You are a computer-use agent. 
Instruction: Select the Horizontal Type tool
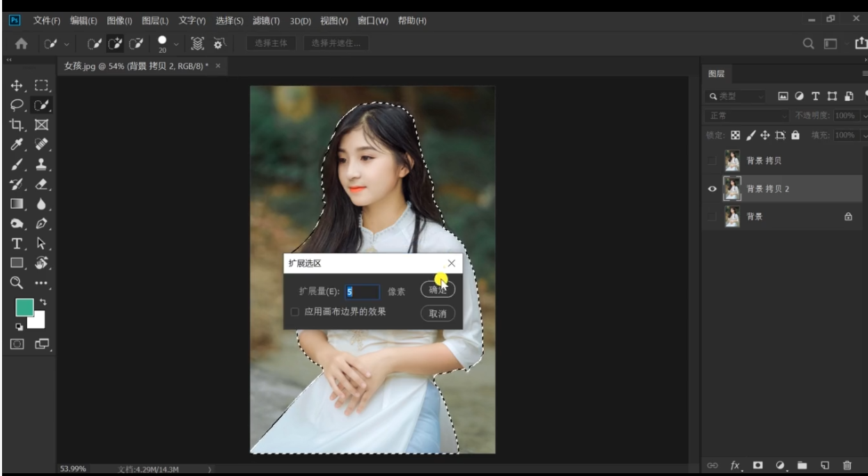click(x=17, y=244)
